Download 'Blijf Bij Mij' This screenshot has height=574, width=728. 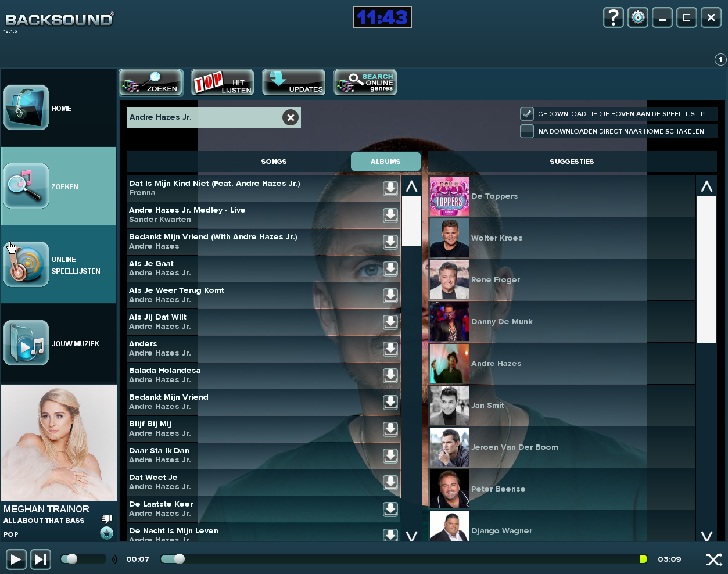point(390,429)
